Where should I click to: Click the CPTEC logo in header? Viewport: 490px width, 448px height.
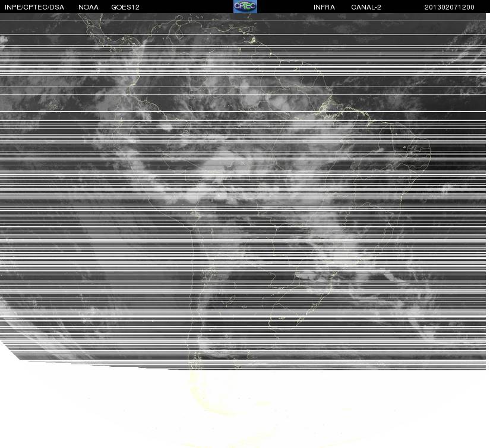tap(245, 7)
